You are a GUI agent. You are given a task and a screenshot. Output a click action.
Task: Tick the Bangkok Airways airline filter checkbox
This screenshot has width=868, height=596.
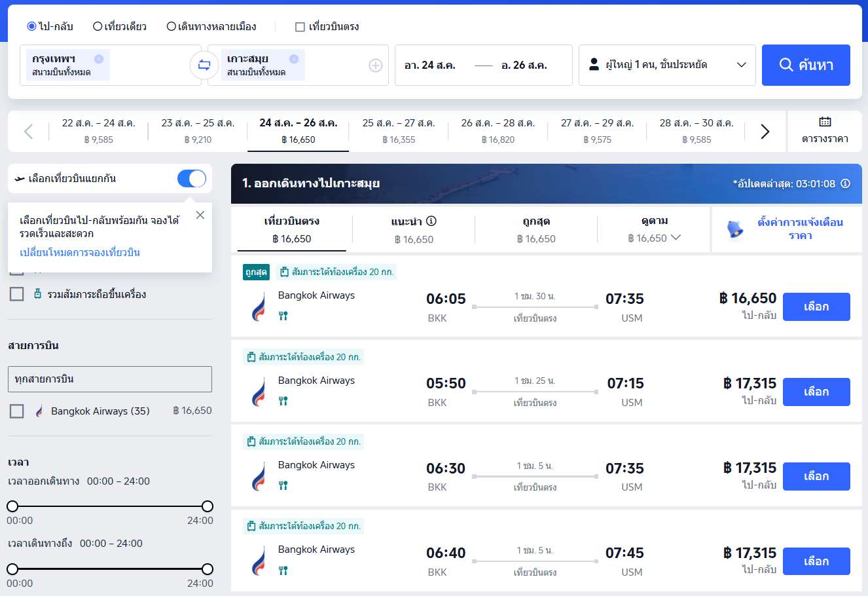(17, 411)
